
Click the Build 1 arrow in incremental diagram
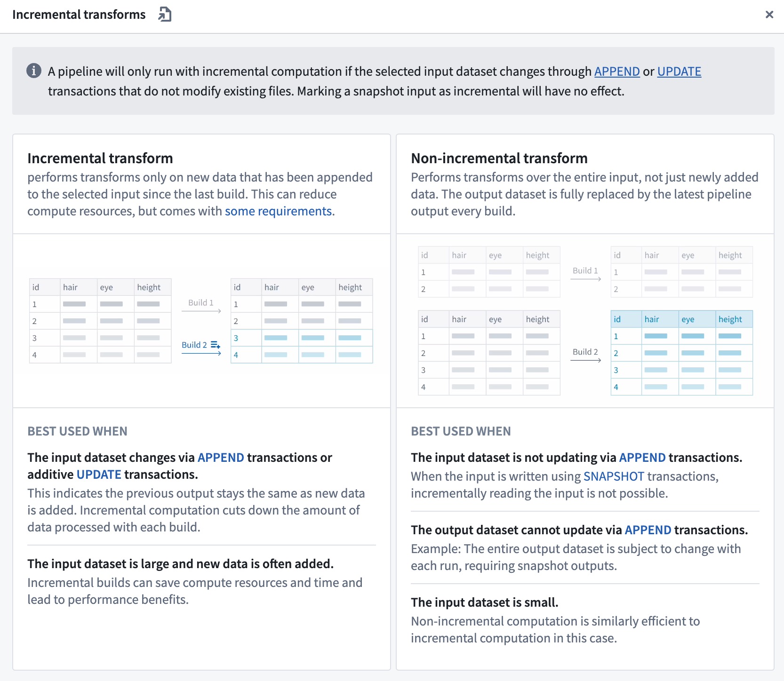pos(201,310)
